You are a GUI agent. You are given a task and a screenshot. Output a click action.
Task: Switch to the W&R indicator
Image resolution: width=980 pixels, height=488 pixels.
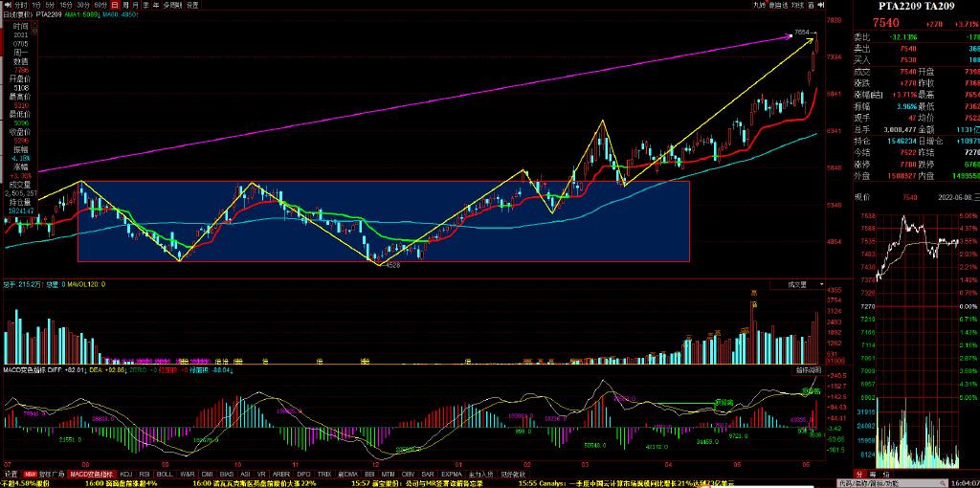187,475
